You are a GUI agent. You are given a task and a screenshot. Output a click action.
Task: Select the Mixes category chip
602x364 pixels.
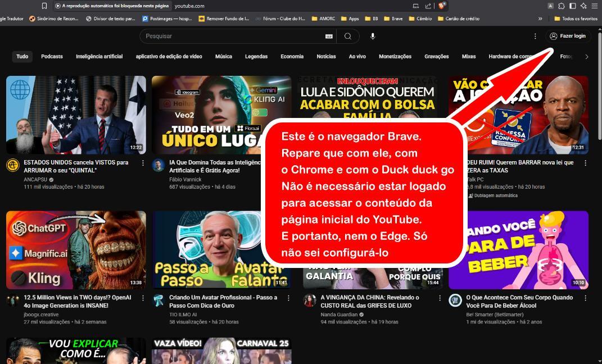[x=469, y=56]
